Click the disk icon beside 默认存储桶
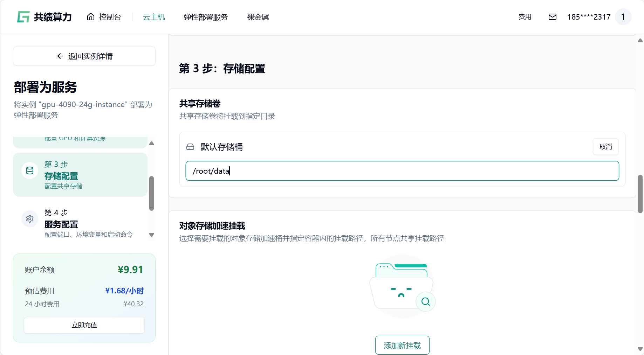 tap(190, 147)
